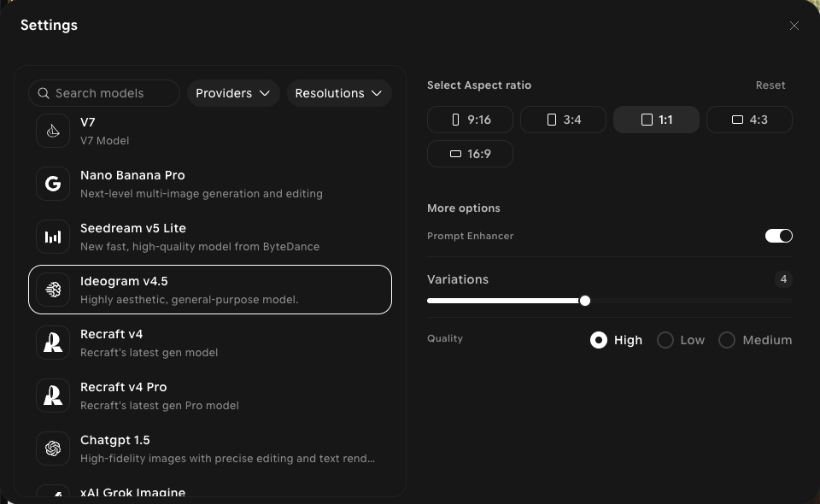
Task: Click the Seedream v5 Lite model name
Action: 133,228
